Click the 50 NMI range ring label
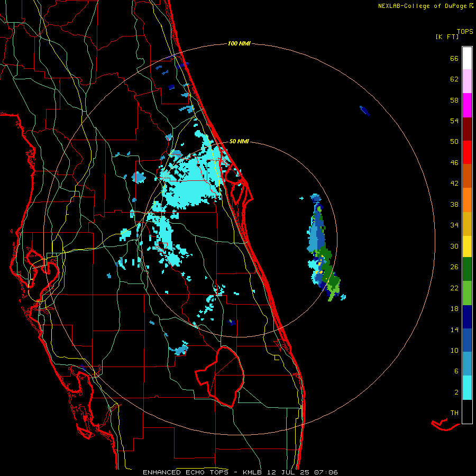This screenshot has height=476, width=476. pyautogui.click(x=239, y=141)
